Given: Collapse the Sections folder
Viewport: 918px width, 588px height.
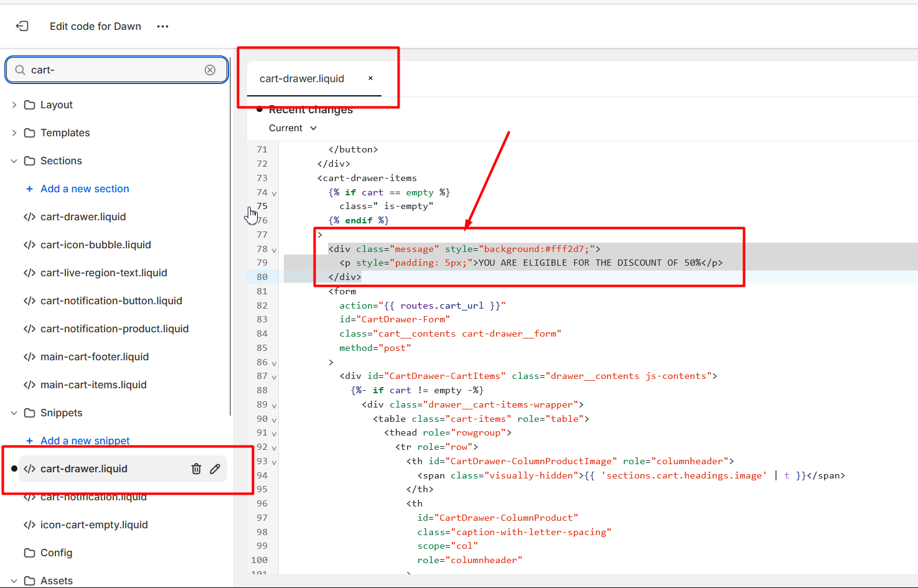Looking at the screenshot, I should (14, 161).
